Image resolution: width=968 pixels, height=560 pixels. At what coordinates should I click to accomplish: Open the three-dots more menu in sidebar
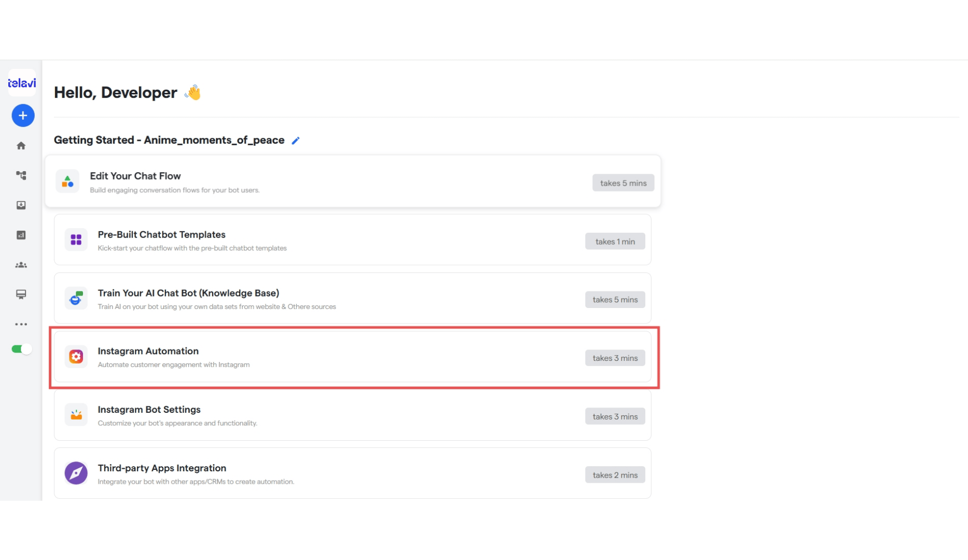point(21,324)
